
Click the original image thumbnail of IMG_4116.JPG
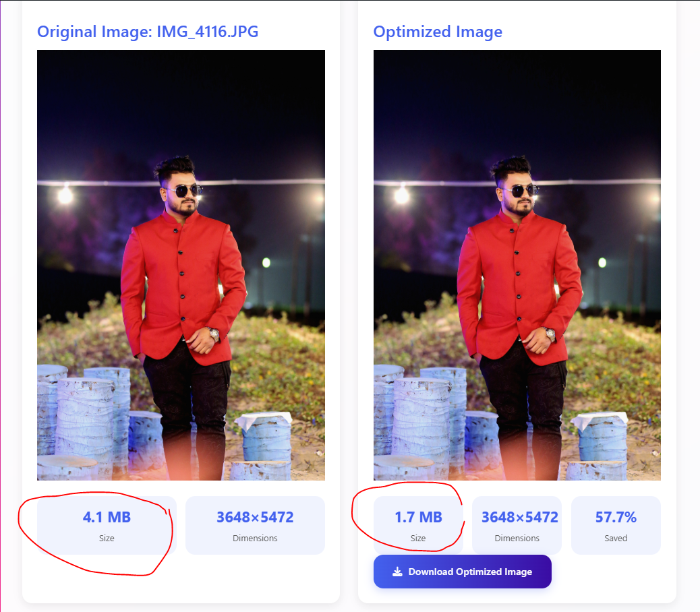181,265
